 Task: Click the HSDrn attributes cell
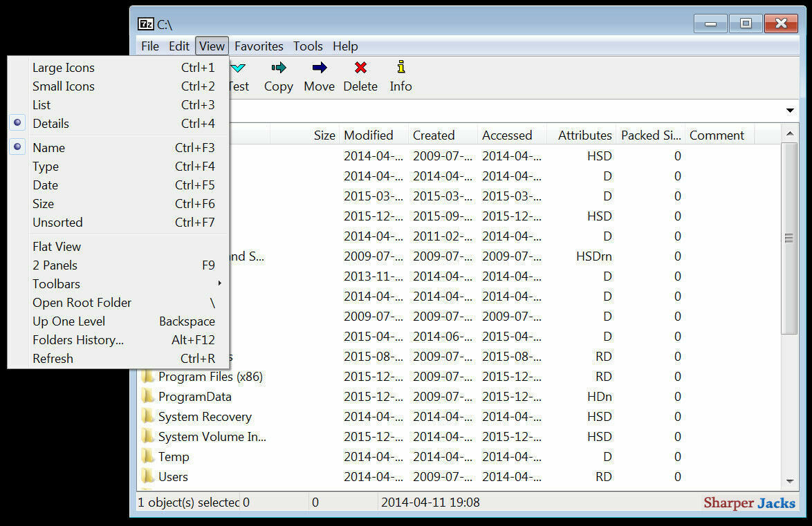[594, 256]
